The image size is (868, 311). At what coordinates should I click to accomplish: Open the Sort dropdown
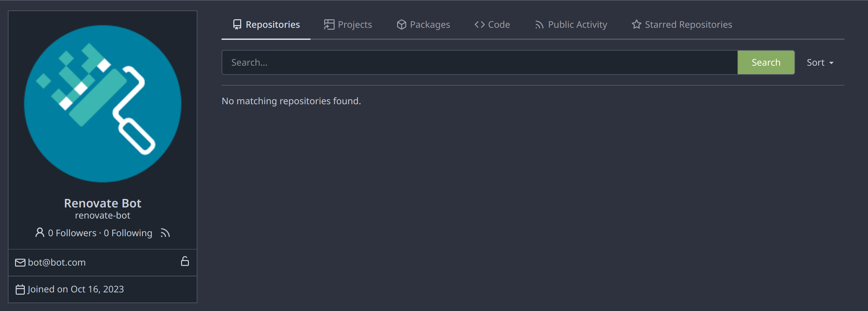pyautogui.click(x=816, y=62)
